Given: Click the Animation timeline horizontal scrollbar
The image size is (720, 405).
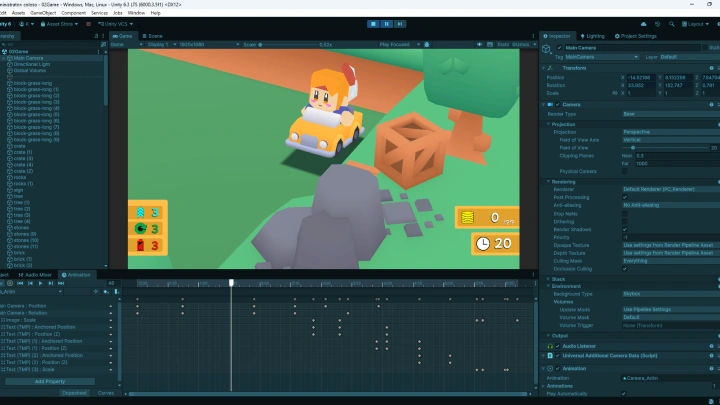Looking at the screenshot, I should 328,394.
